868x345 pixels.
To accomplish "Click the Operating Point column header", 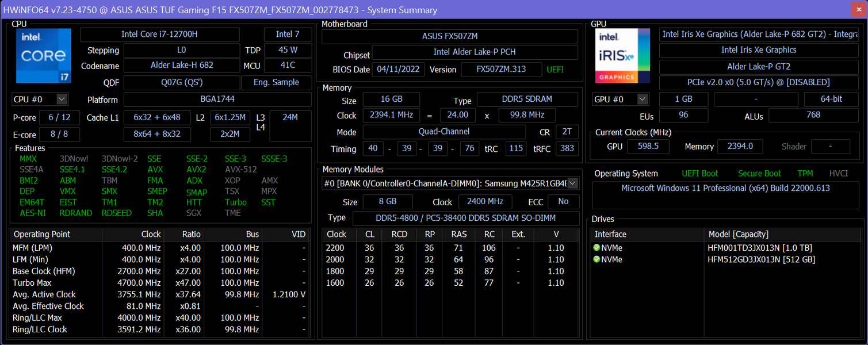I will 56,235.
